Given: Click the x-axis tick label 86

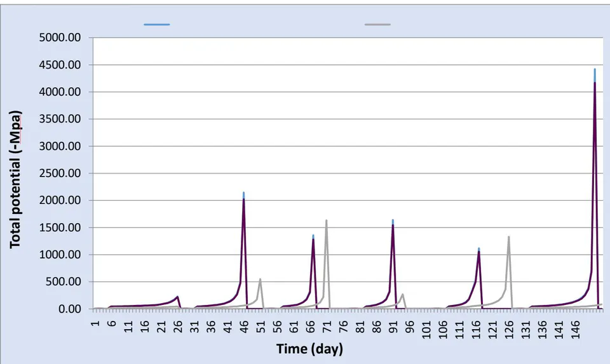Looking at the screenshot, I should pos(377,327).
